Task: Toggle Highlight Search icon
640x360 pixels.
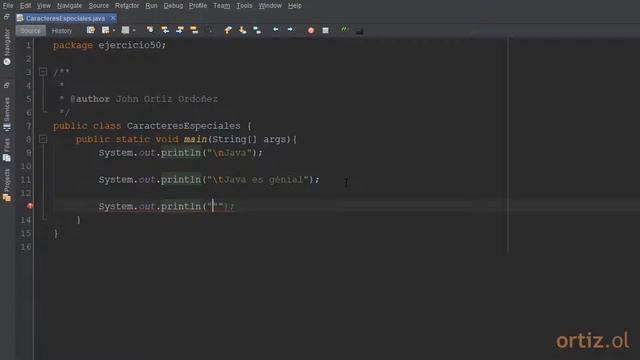Action: click(194, 30)
